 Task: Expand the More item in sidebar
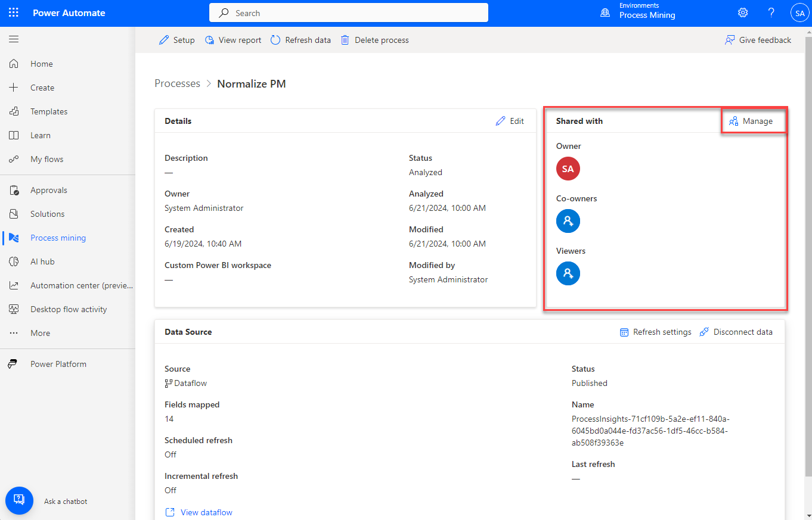pos(40,333)
